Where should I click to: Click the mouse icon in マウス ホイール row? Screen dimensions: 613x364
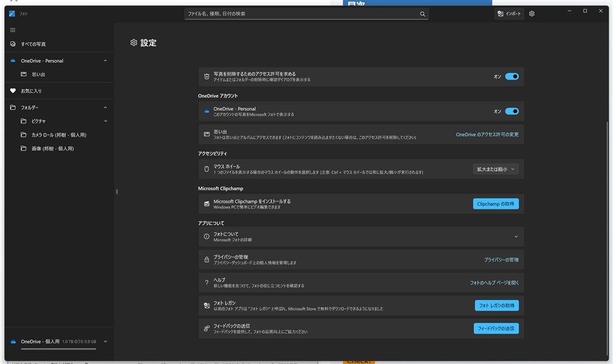[207, 169]
